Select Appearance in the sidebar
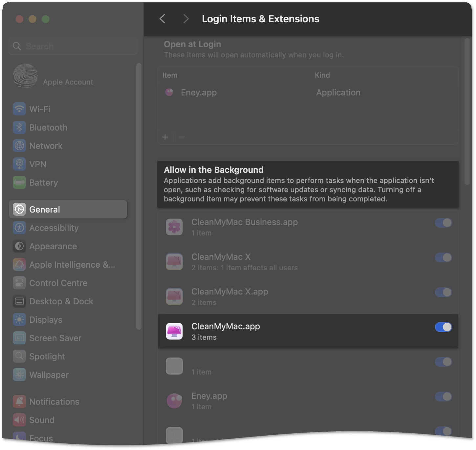Viewport: 476px width, 450px height. [68, 246]
